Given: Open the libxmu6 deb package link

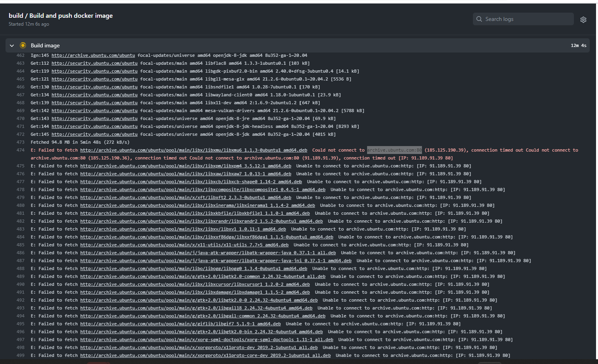Looking at the screenshot, I should pyautogui.click(x=193, y=150).
